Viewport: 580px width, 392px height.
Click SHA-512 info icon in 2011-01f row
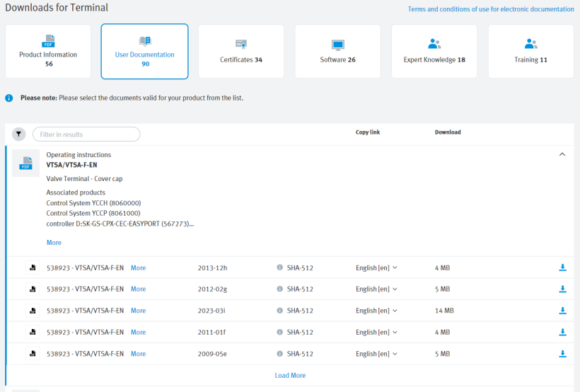click(x=279, y=332)
